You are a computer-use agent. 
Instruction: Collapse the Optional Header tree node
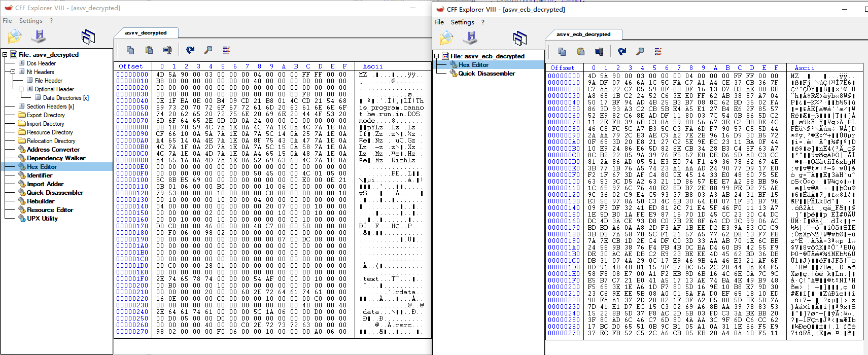point(21,89)
